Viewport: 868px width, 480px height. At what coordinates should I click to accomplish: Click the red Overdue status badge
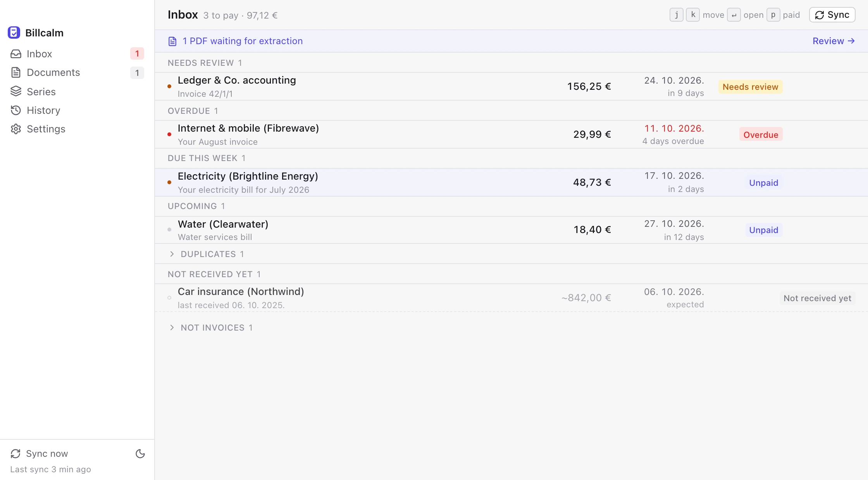(761, 135)
